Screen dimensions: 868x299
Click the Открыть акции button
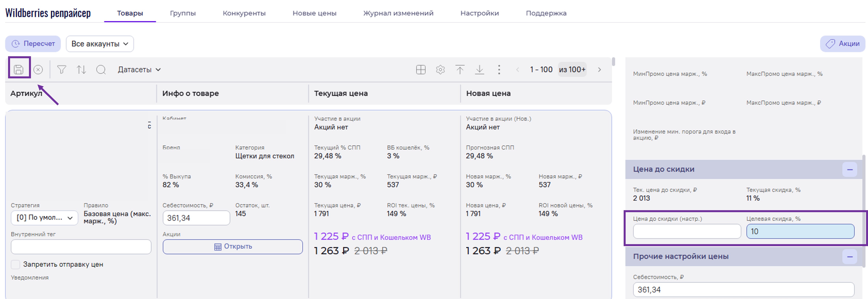point(233,247)
